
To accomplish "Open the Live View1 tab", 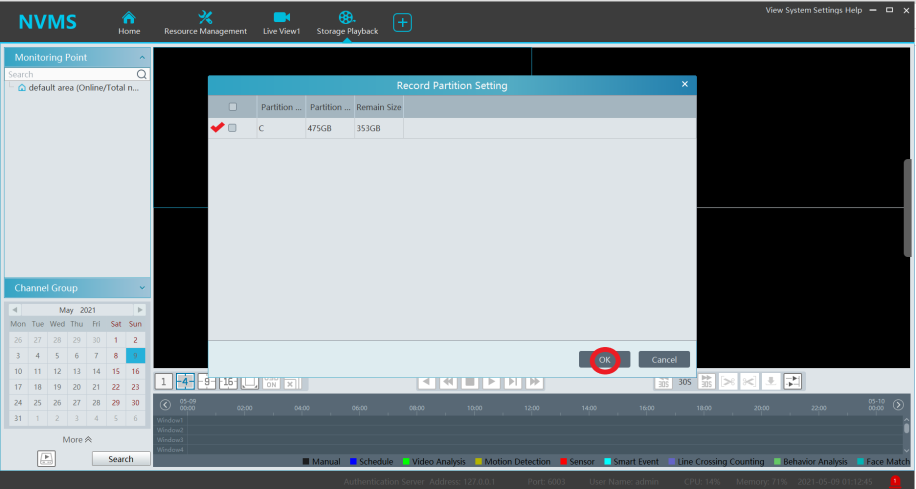I will point(281,22).
